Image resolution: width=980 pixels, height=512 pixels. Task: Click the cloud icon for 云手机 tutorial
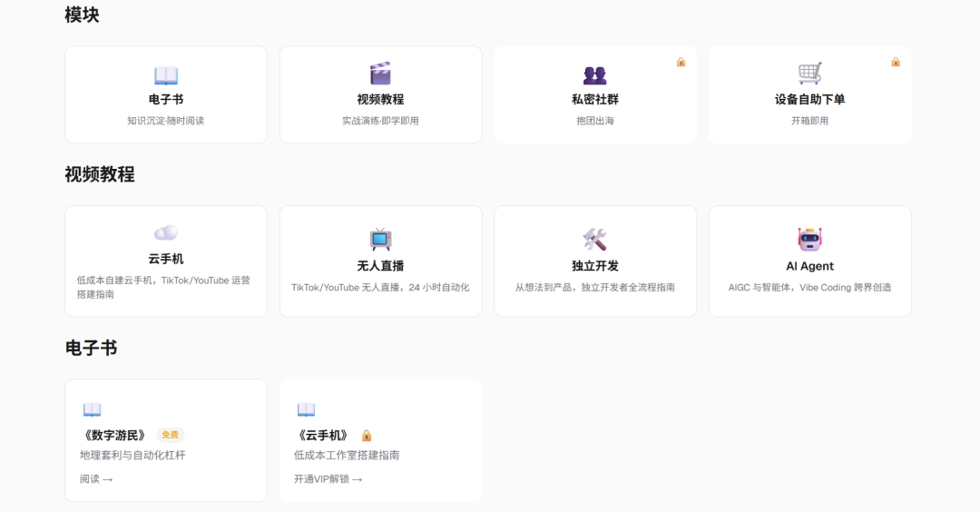coord(166,232)
